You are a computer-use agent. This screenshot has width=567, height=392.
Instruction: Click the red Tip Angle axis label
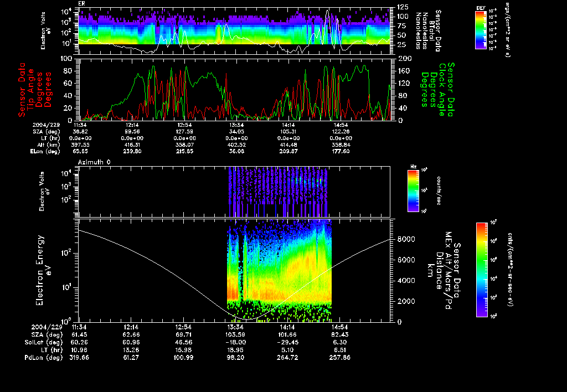(35, 90)
